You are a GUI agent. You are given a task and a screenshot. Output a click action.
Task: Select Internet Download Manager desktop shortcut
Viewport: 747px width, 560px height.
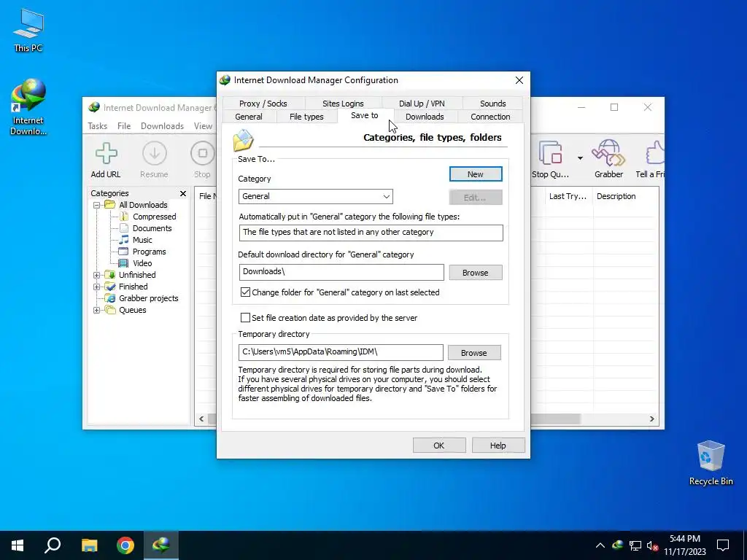28,107
